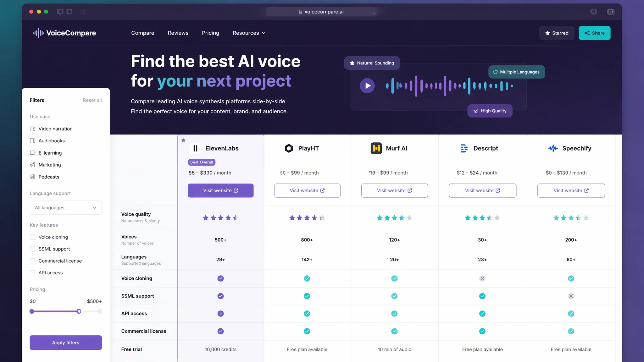Expand the Resources menu

click(249, 33)
